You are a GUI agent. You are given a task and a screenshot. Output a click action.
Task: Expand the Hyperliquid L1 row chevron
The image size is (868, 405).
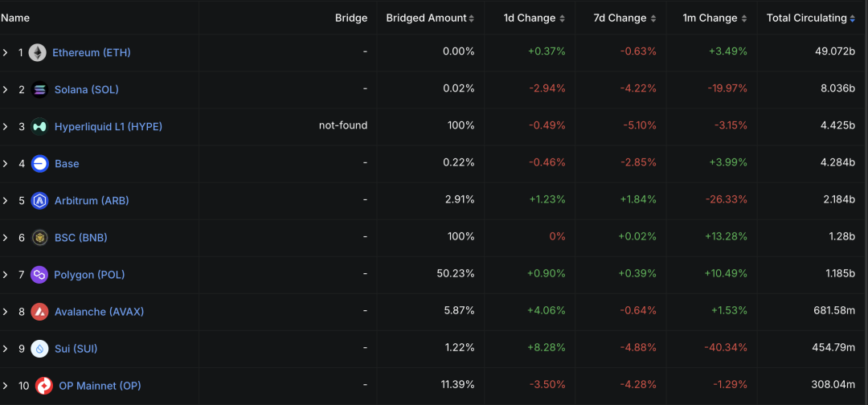[6, 127]
